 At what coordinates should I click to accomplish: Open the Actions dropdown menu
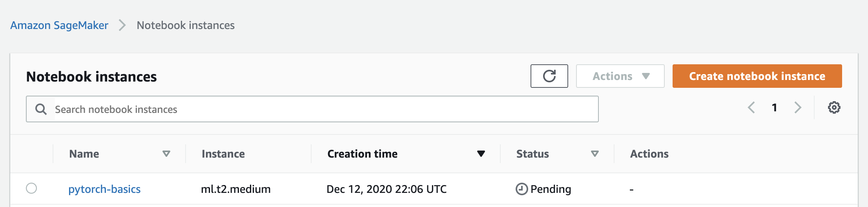(620, 76)
